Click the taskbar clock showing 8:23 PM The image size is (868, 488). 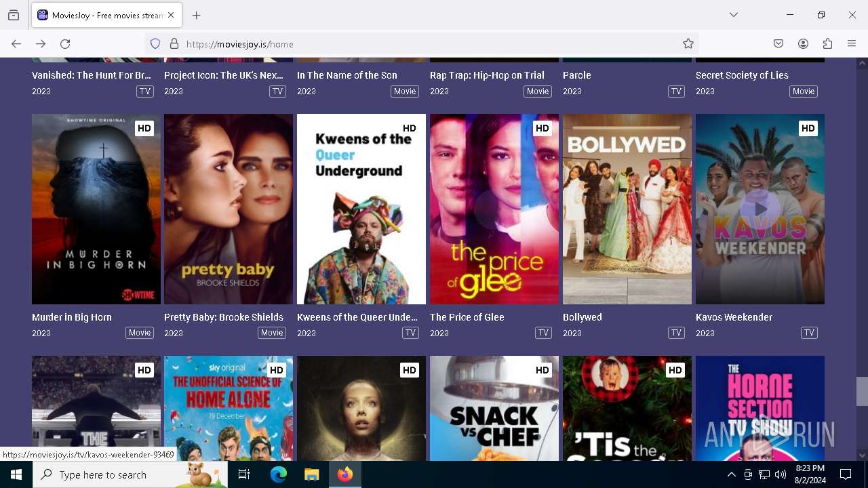810,474
